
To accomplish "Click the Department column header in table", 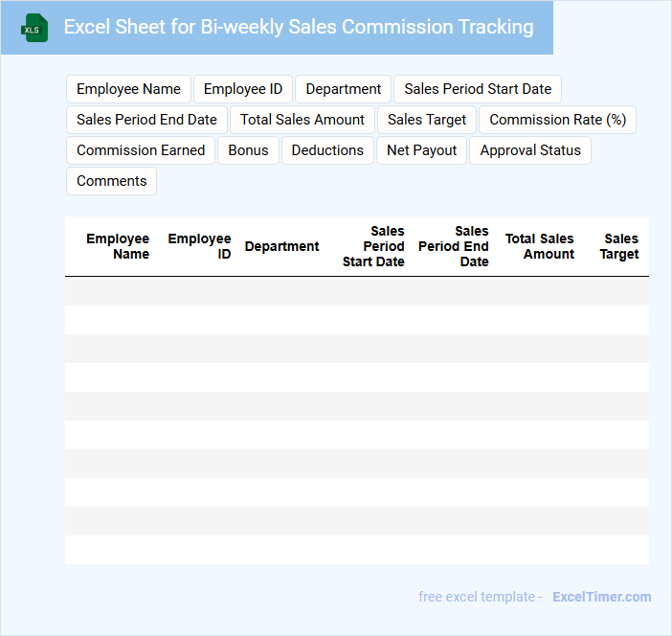I will (281, 246).
